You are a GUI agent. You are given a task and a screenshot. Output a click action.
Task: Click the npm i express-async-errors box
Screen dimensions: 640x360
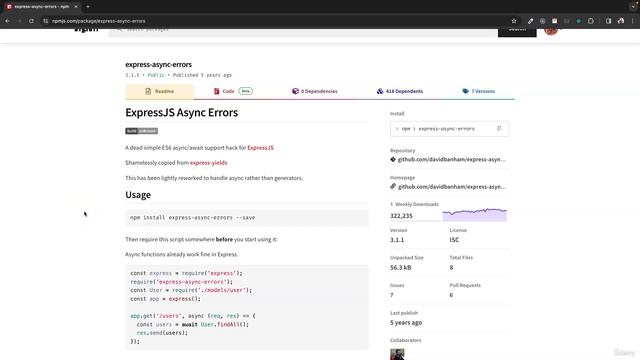tap(449, 129)
